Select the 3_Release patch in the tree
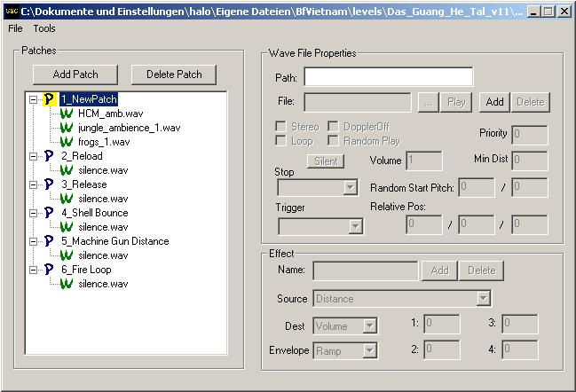The image size is (576, 392). [x=83, y=184]
